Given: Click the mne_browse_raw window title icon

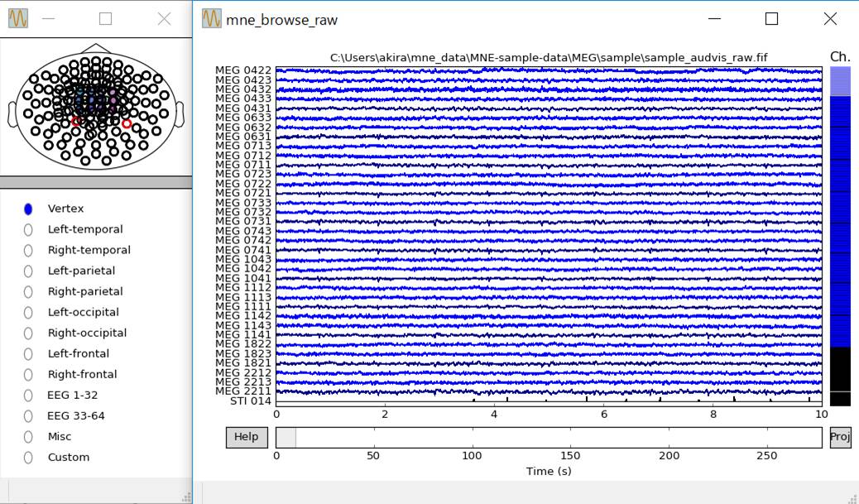Looking at the screenshot, I should (212, 19).
